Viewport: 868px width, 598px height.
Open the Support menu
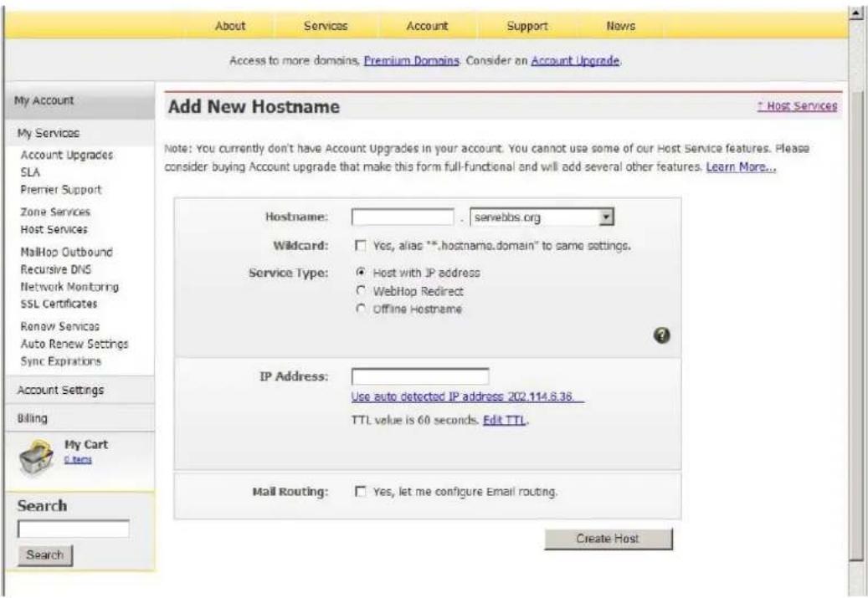527,26
